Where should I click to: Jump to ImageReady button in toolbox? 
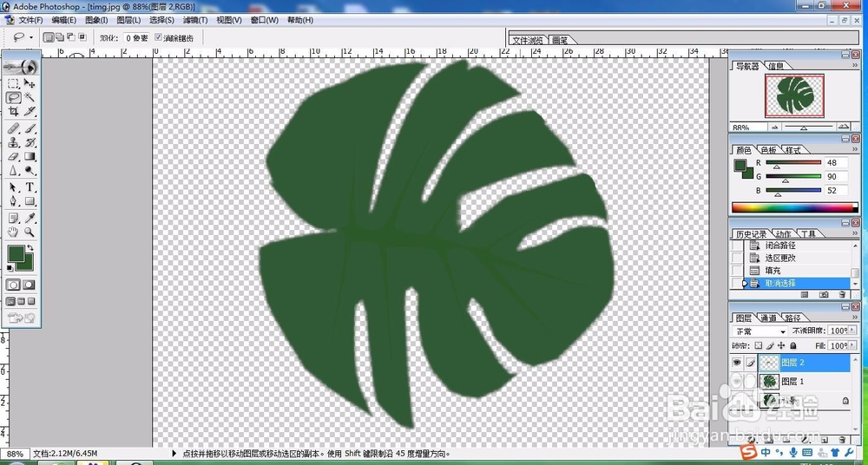(x=22, y=318)
